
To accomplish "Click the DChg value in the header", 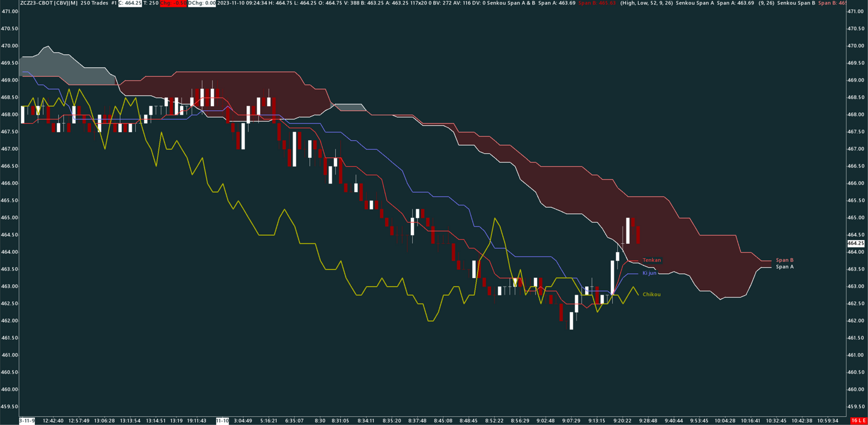I will click(201, 3).
